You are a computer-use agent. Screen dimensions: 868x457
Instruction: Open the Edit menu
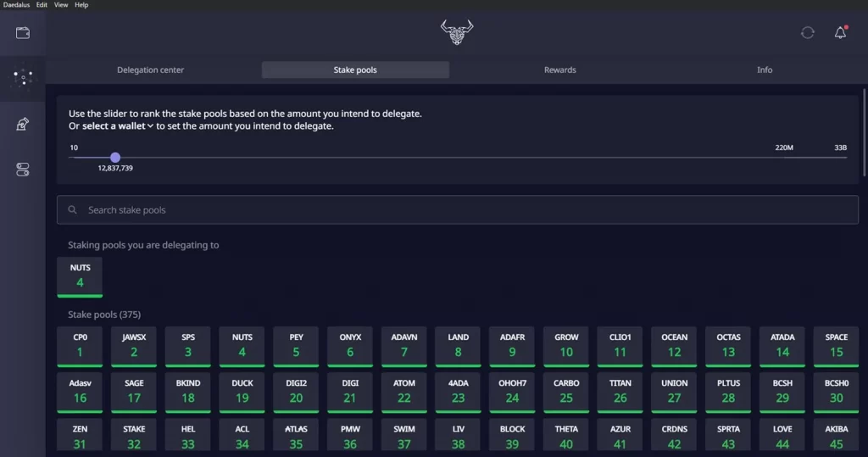click(x=42, y=4)
